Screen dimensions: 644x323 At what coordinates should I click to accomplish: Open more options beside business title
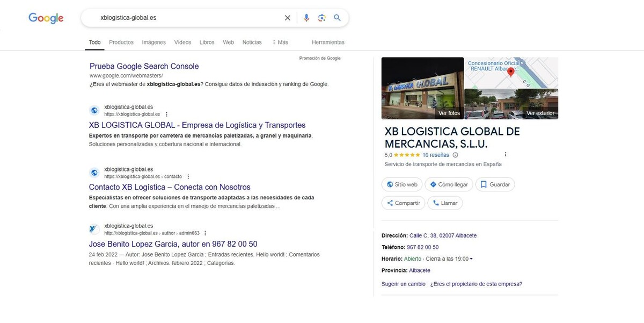(x=506, y=155)
